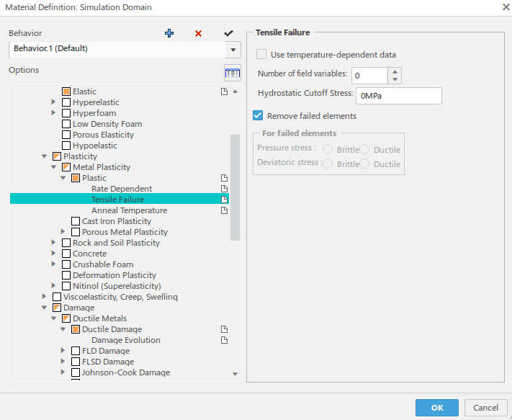The image size is (512, 420).
Task: Open the Behavior.1 (Default) dropdown
Action: coord(233,50)
